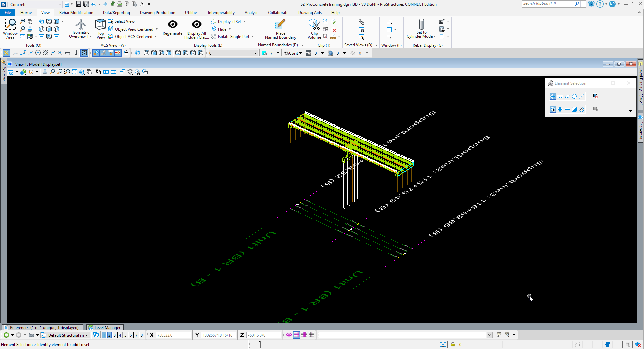644x349 pixels.
Task: Toggle view 2 in view group
Action: [x=109, y=335]
